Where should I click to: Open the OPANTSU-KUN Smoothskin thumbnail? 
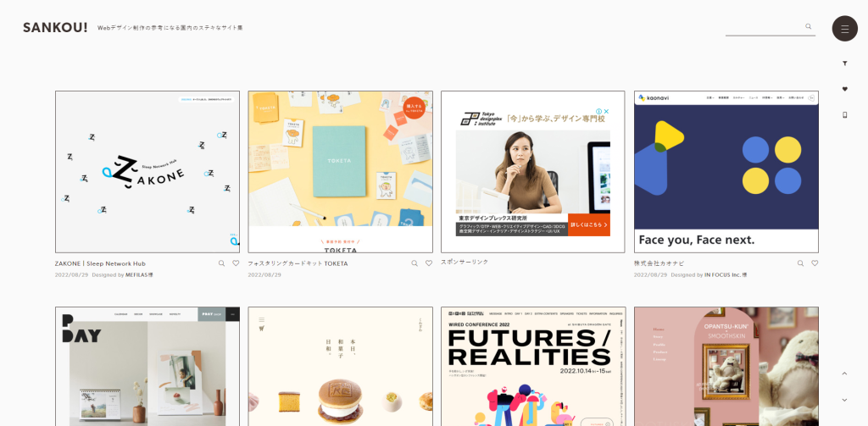[726, 366]
